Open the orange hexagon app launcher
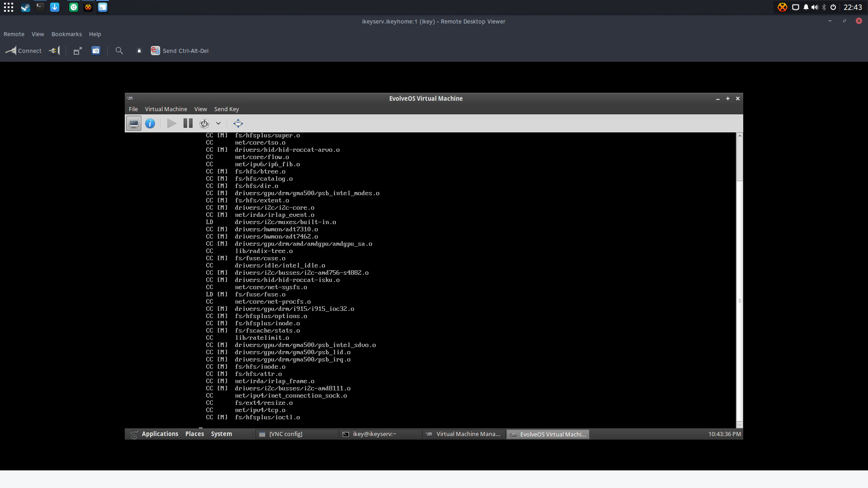 tap(88, 7)
